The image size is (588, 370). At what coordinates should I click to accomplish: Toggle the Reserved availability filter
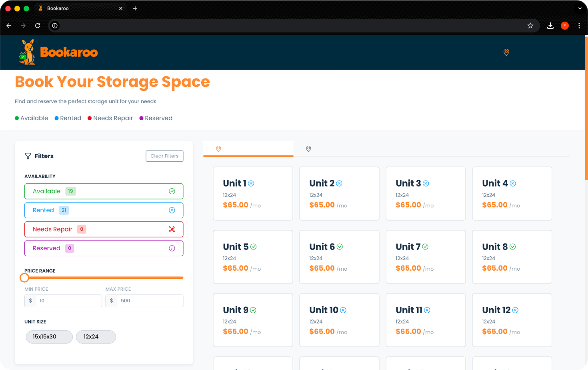pyautogui.click(x=104, y=248)
